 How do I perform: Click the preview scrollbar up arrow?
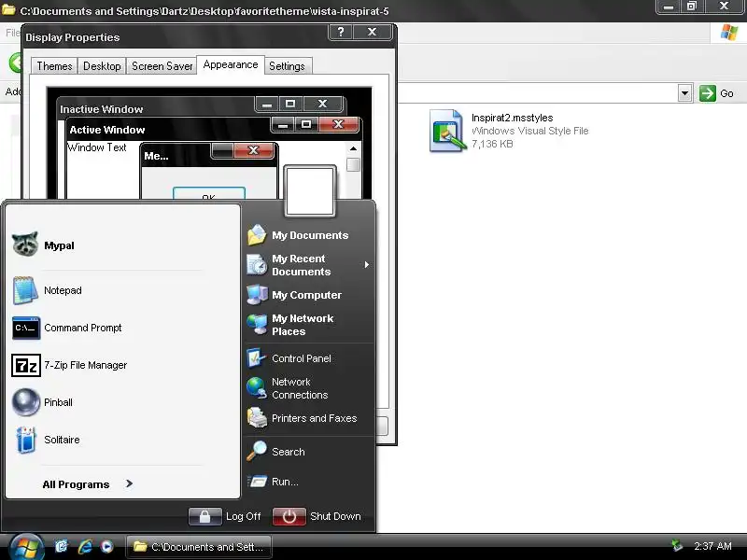(x=353, y=148)
